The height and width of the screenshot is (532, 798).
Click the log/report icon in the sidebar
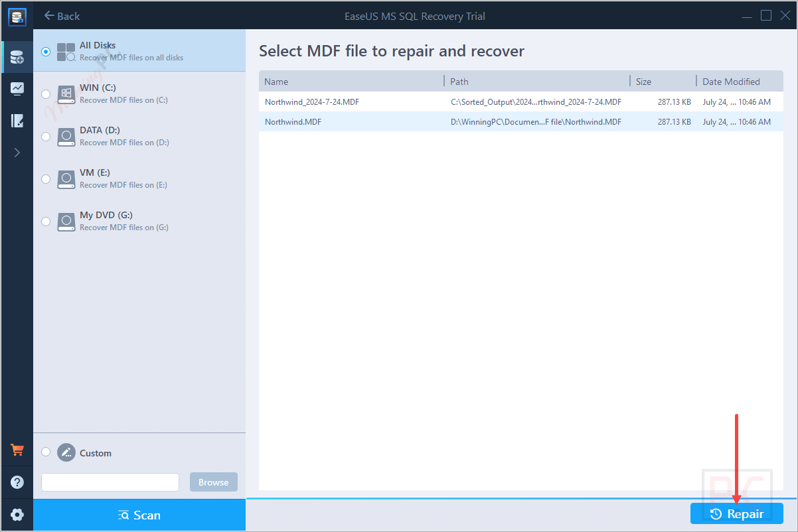[16, 120]
